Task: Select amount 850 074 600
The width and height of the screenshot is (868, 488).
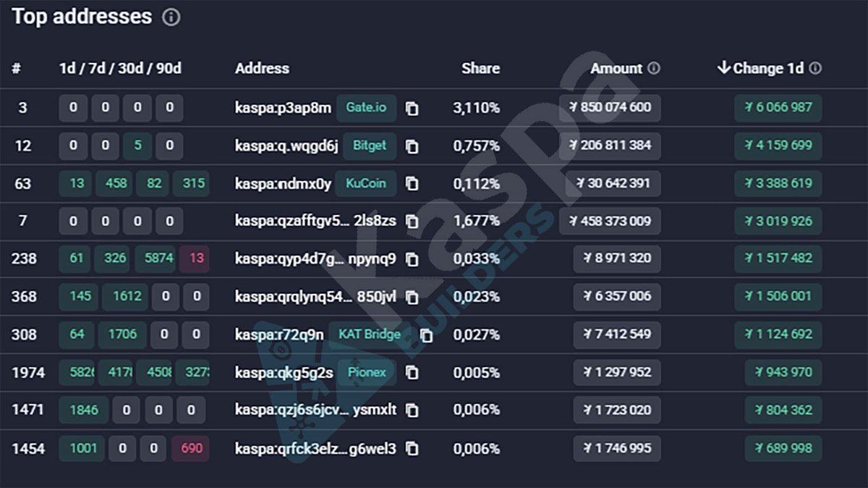Action: point(610,108)
